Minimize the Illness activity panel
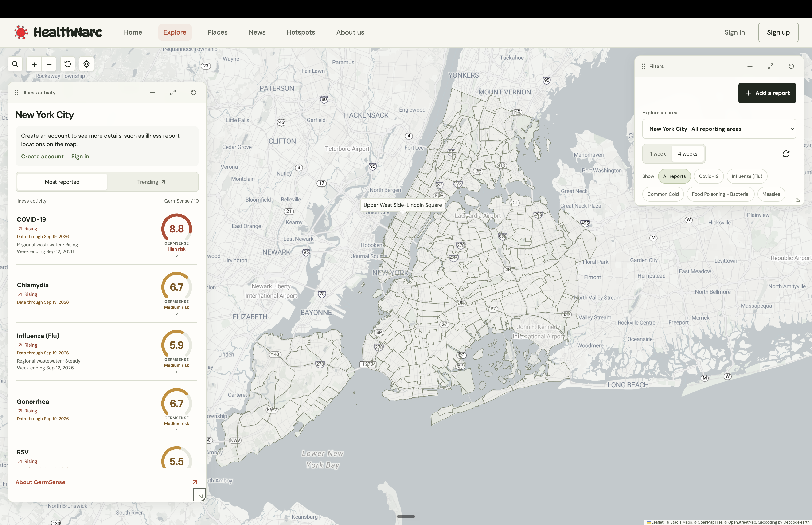 click(152, 93)
